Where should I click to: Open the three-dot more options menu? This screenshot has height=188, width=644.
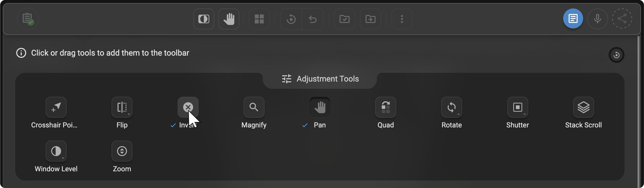coord(402,19)
